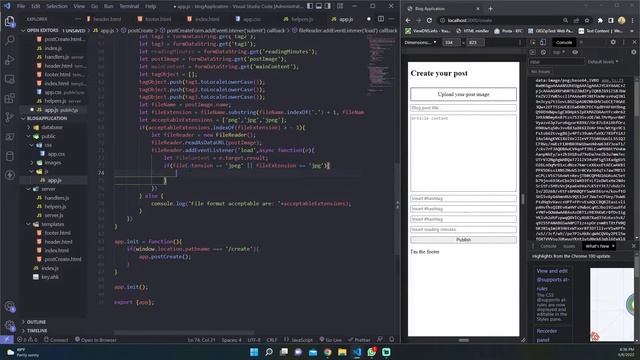This screenshot has height=360, width=640.
Task: Open the Dimensions dropdown in the device toolbar
Action: click(x=420, y=42)
